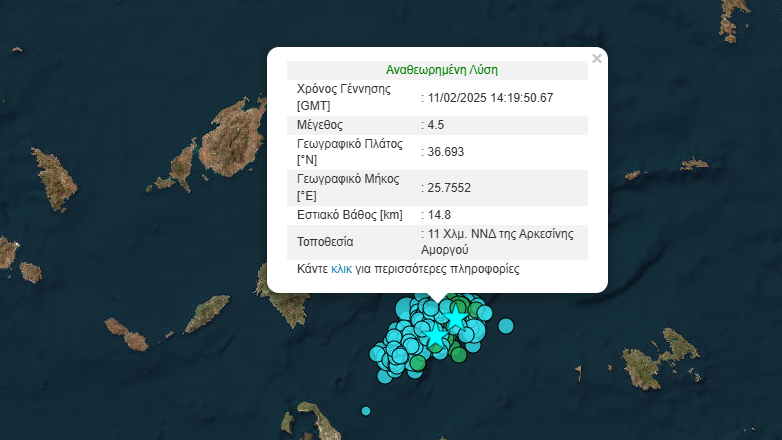Click the green circle right of the popup pointer
The width and height of the screenshot is (782, 440).
[459, 305]
